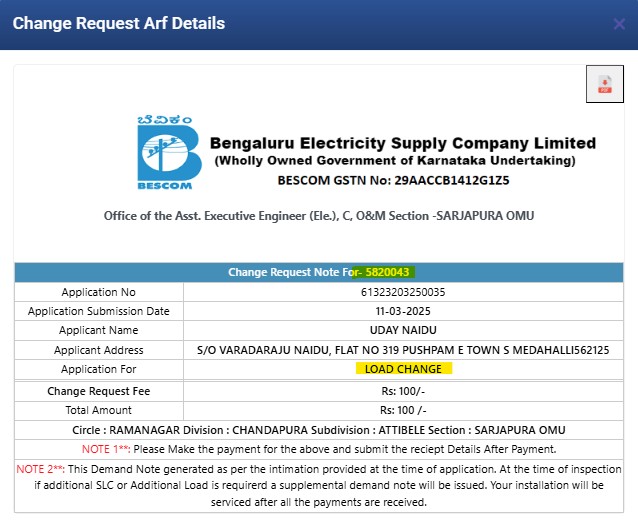This screenshot has width=638, height=523.
Task: Click the NOTE 1 payment instruction
Action: tap(319, 449)
